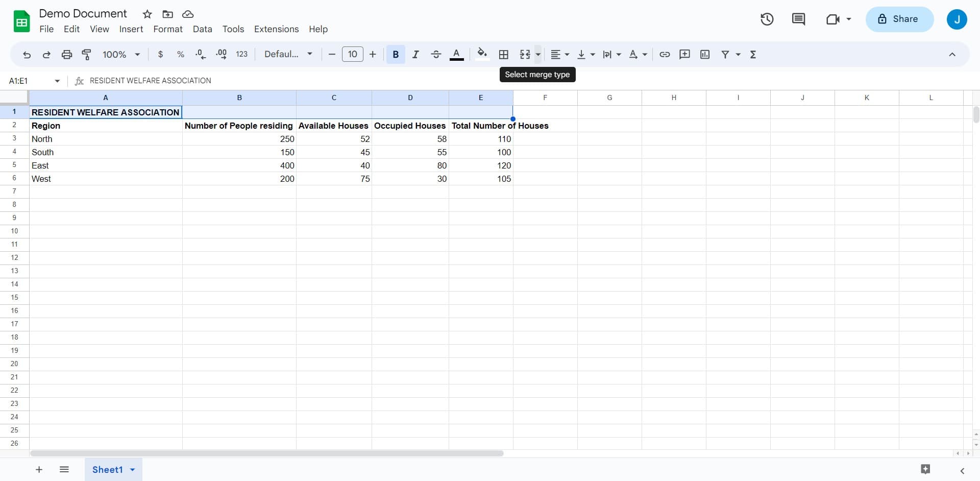Open the Borders tool
980x481 pixels.
(x=504, y=54)
